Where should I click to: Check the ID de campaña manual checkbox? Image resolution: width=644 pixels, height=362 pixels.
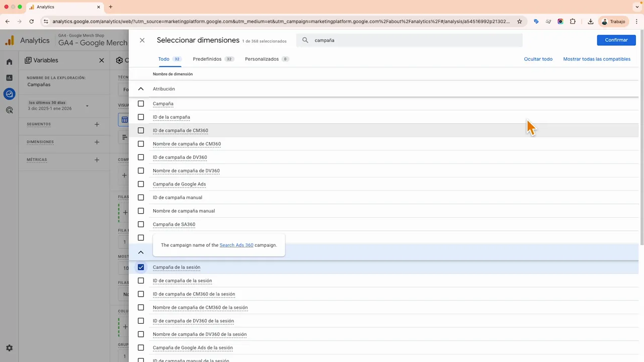click(141, 198)
